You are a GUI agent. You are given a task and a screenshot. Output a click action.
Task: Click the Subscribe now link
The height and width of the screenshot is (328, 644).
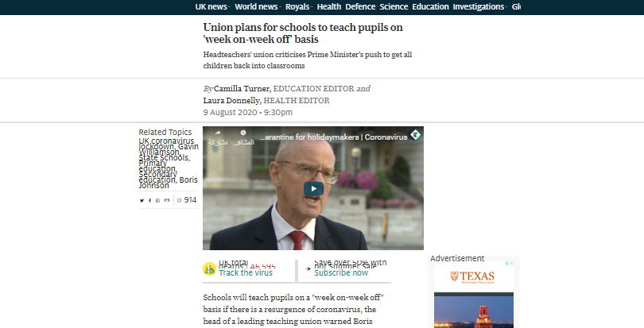click(341, 272)
